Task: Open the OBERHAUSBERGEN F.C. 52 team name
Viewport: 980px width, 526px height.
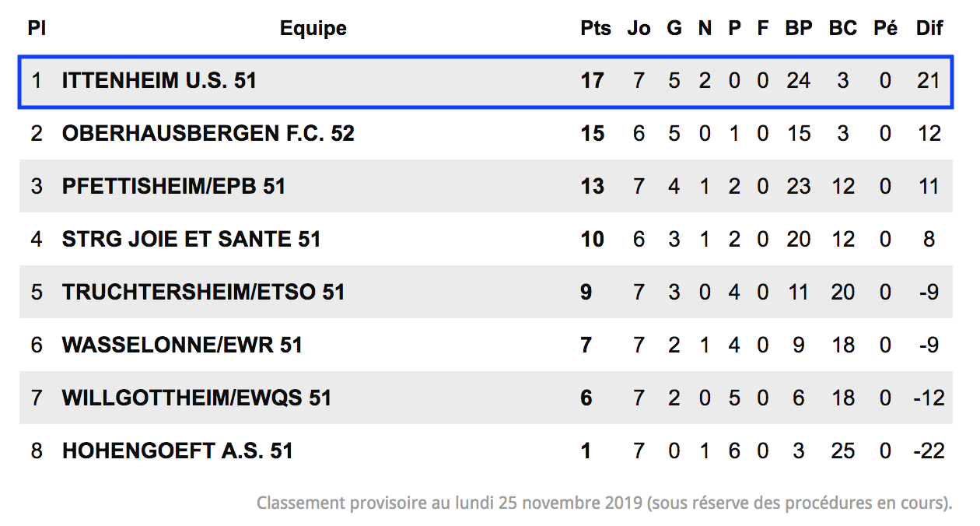Action: click(x=208, y=134)
